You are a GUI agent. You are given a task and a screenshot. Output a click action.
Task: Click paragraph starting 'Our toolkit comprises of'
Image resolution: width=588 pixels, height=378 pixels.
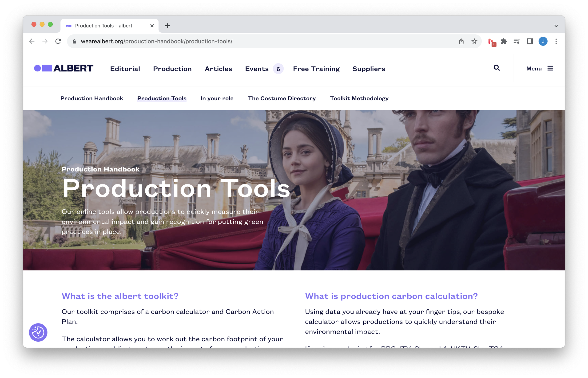click(x=167, y=317)
